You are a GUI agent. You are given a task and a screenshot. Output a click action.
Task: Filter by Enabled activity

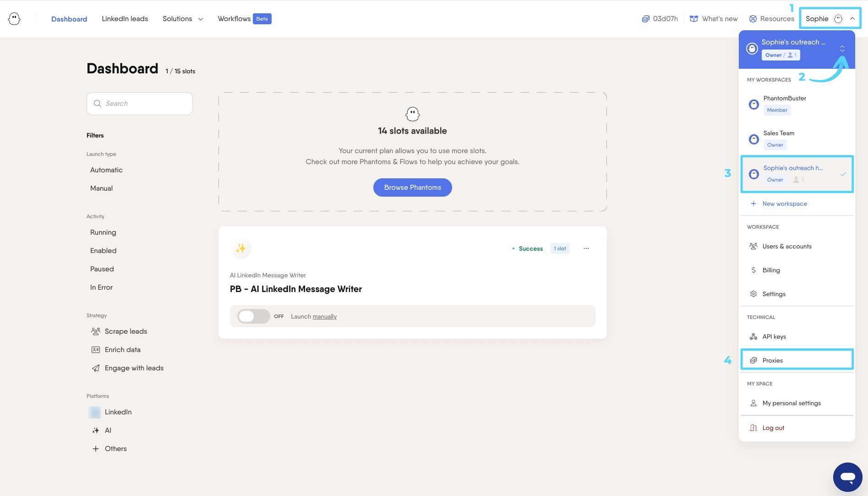(103, 251)
